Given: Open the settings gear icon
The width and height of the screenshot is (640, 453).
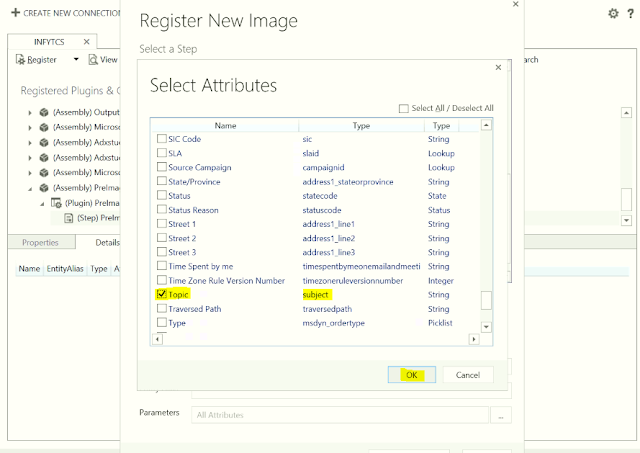Looking at the screenshot, I should click(614, 13).
